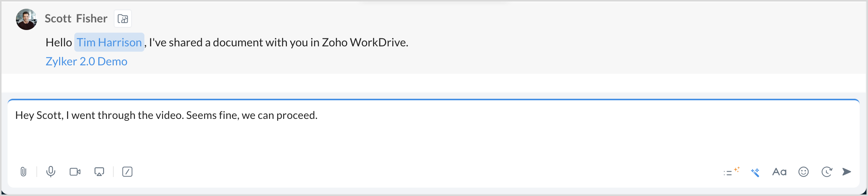Click the paperclip attach file icon

(24, 172)
